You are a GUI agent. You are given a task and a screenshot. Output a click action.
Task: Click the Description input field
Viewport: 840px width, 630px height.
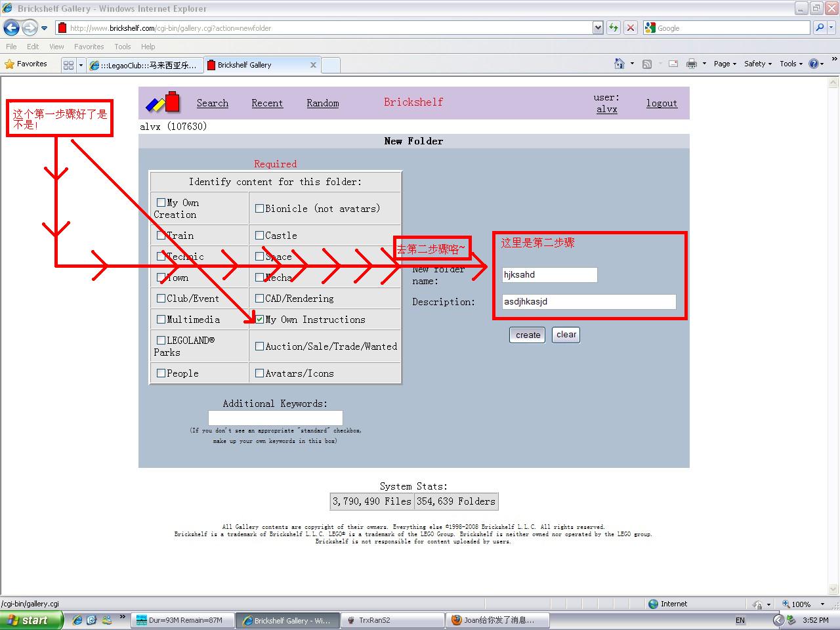point(589,302)
